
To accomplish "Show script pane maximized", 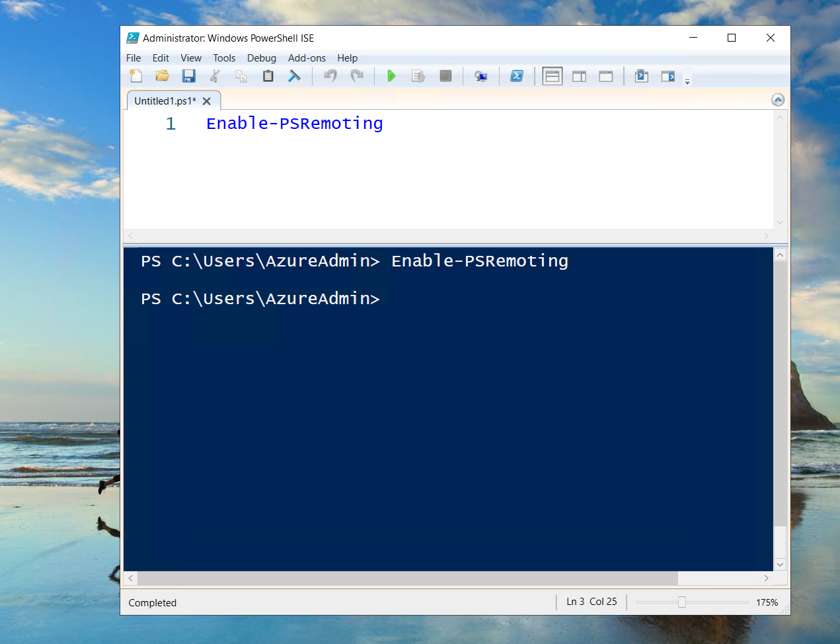I will click(606, 77).
